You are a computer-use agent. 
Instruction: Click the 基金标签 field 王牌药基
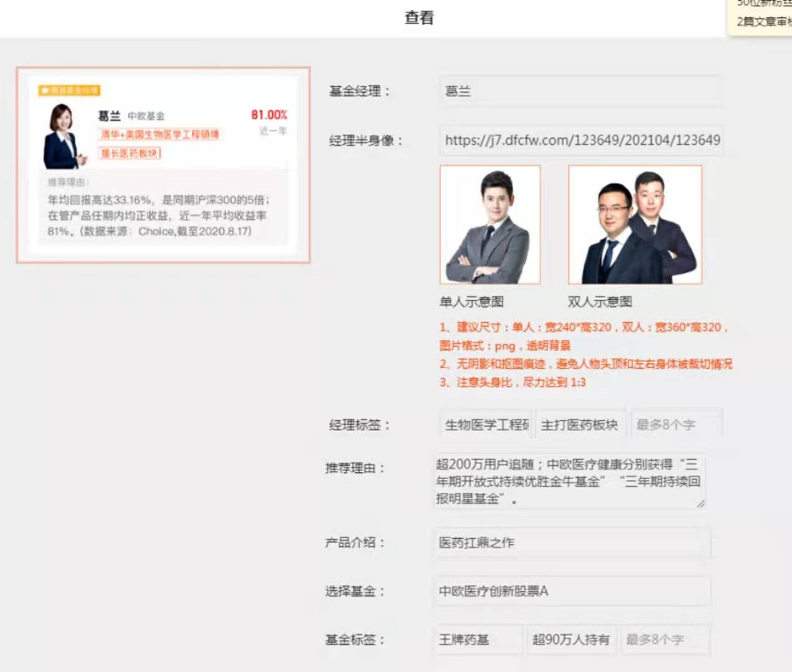478,640
